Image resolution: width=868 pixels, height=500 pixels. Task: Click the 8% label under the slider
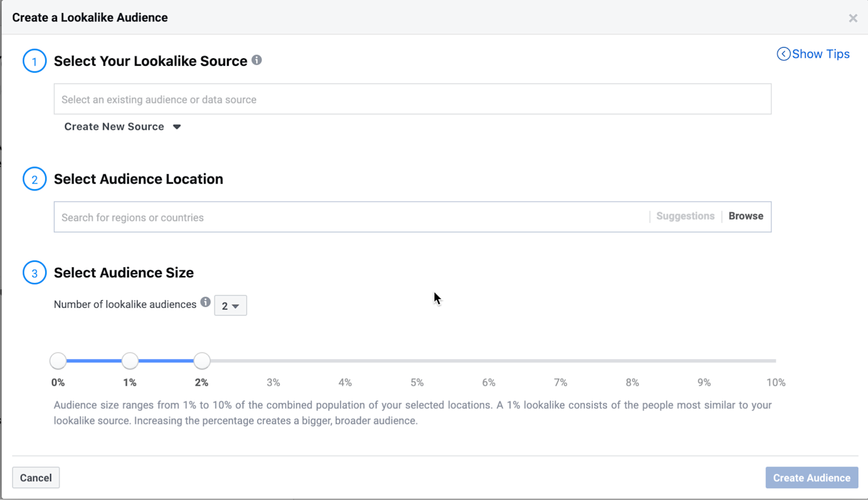[632, 383]
